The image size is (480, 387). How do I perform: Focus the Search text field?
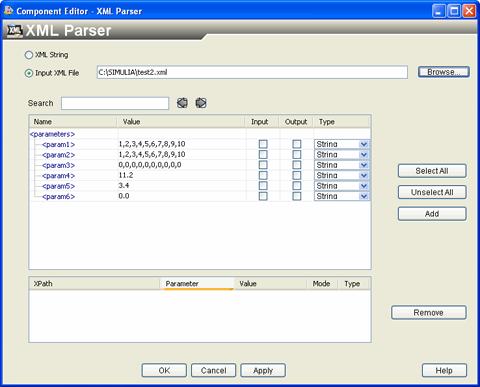click(115, 103)
